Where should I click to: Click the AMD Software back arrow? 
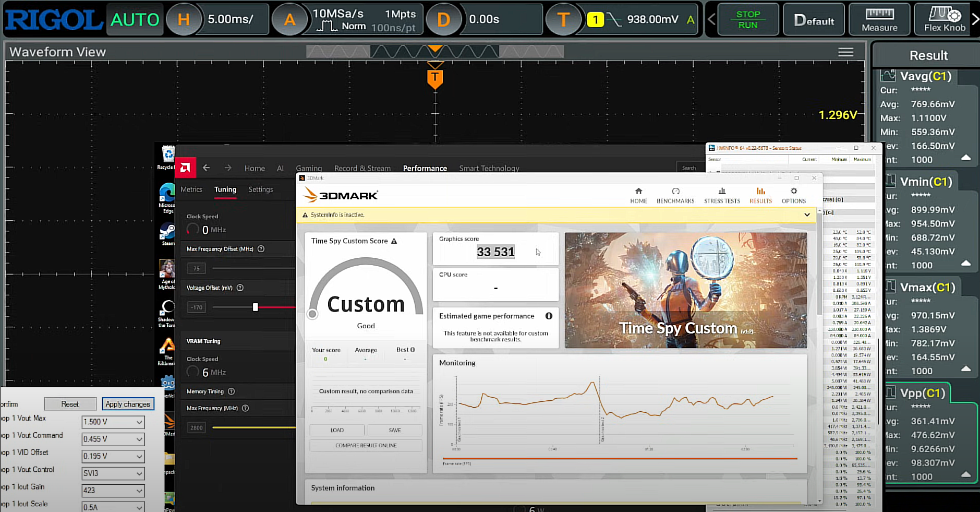coord(206,168)
